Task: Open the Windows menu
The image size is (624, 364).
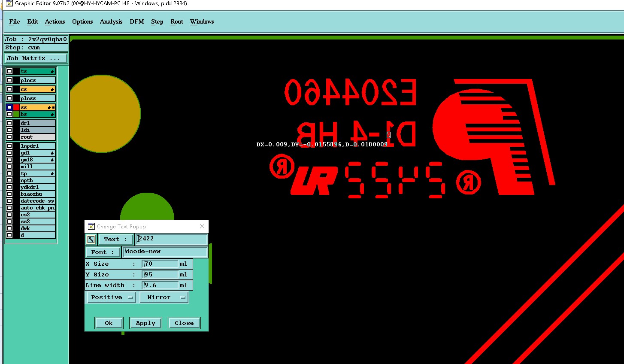Action: point(202,21)
